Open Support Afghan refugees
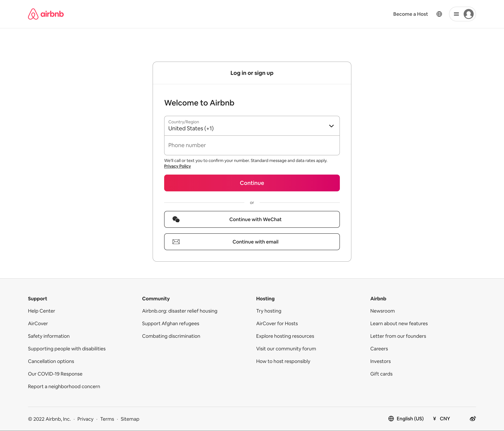This screenshot has width=504, height=431. point(170,324)
